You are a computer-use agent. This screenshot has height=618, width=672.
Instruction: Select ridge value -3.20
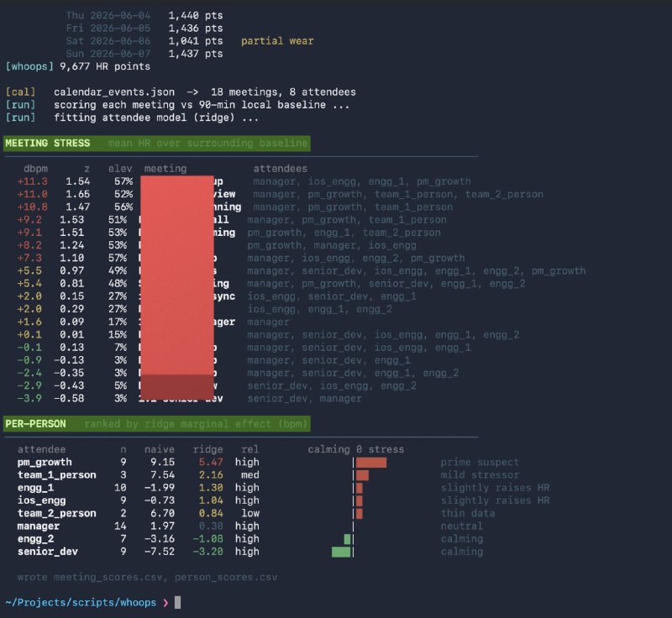click(207, 552)
